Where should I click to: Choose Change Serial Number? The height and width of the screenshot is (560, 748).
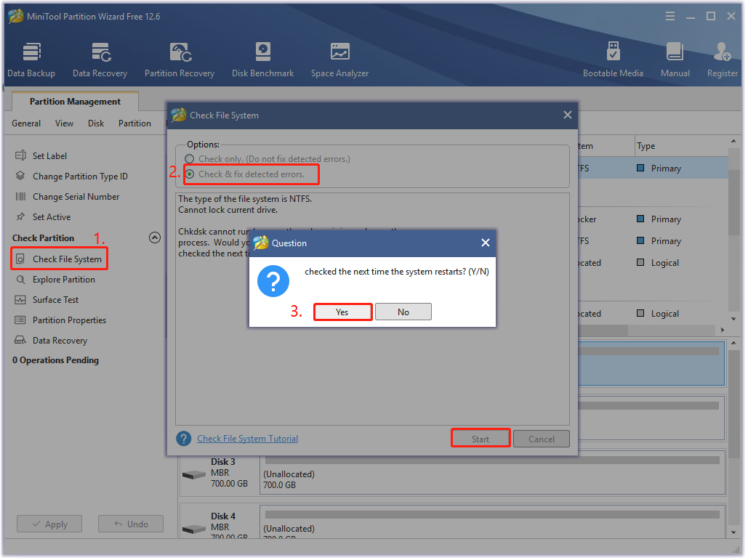pos(76,197)
